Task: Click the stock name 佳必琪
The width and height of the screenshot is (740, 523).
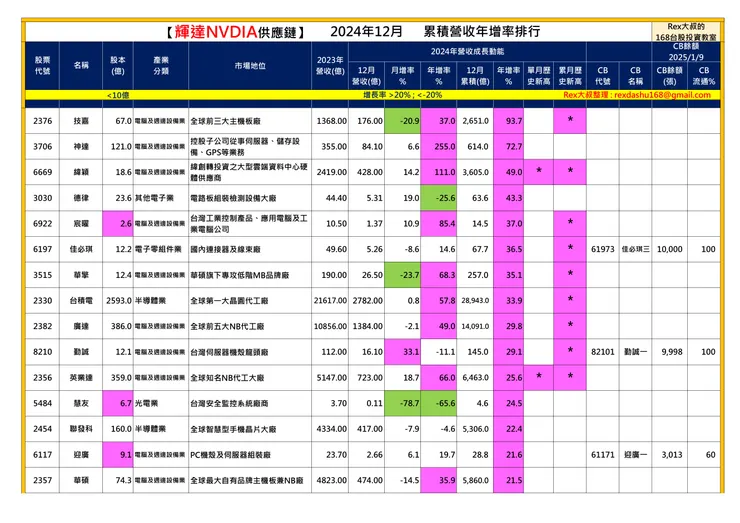Action: [81, 249]
